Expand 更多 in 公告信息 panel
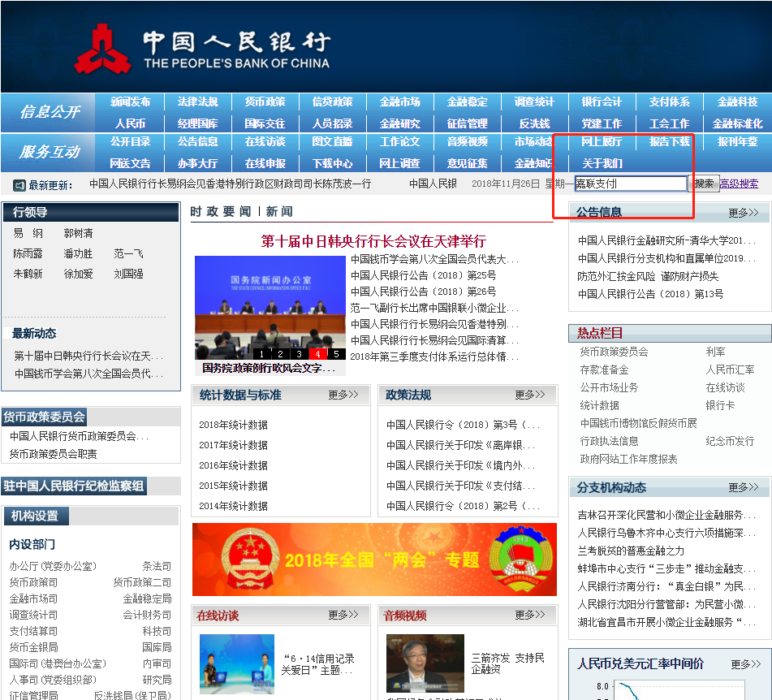 point(744,213)
